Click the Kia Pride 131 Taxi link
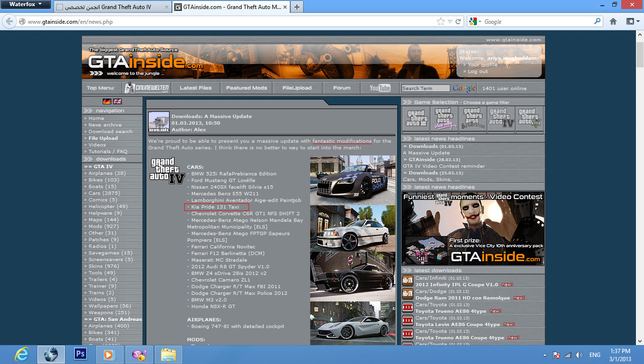Viewport: 644px width, 364px height. 215,207
